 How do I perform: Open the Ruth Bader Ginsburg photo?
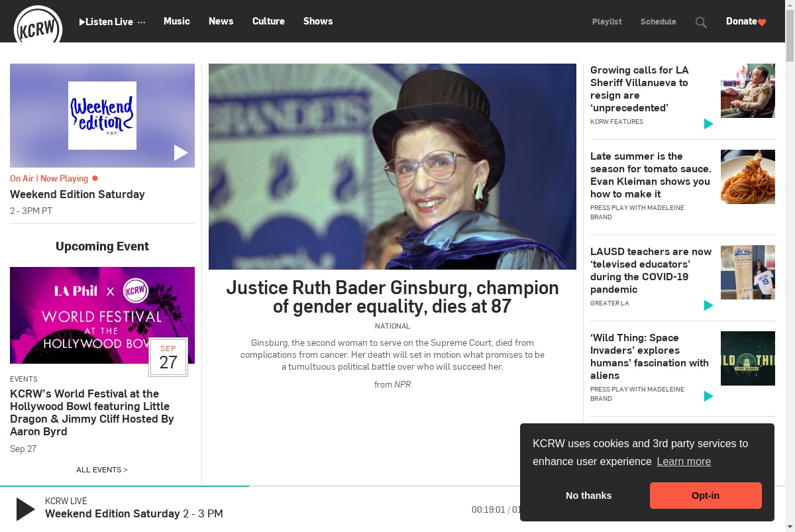click(392, 166)
